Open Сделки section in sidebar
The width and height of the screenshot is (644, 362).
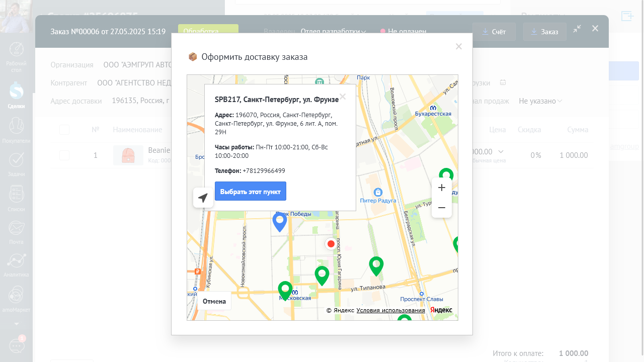point(17,96)
